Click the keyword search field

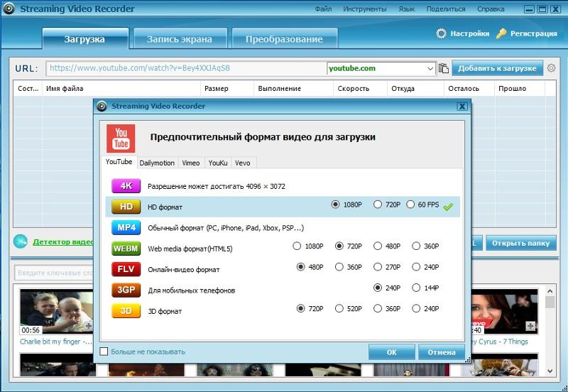pyautogui.click(x=54, y=273)
